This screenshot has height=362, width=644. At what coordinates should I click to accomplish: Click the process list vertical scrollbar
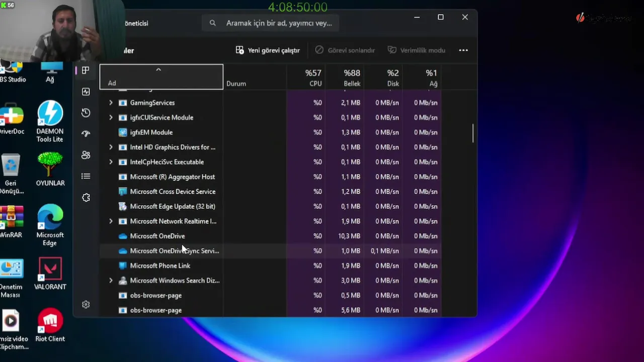click(473, 133)
